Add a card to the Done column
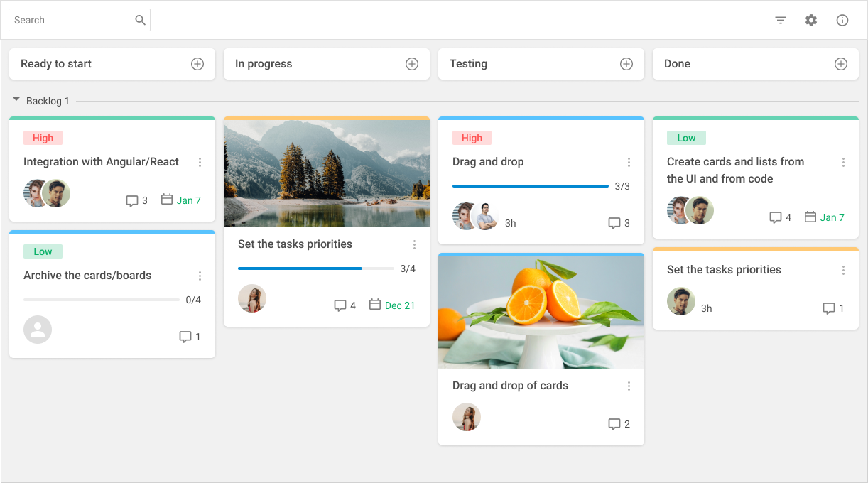This screenshot has height=483, width=868. tap(840, 63)
